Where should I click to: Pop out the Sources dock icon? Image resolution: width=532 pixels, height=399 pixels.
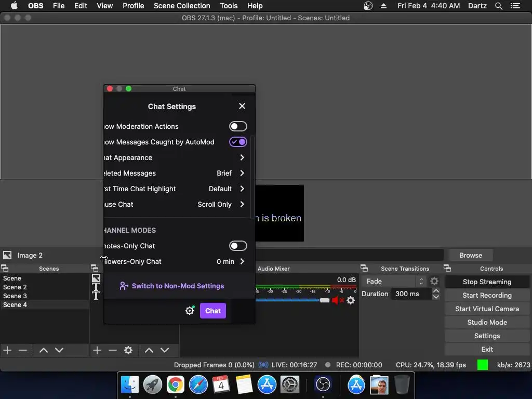tap(95, 269)
